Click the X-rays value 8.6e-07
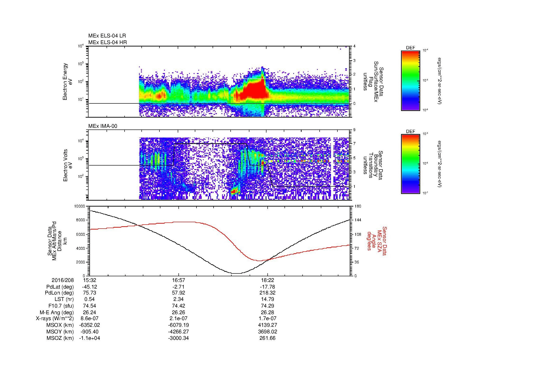 pyautogui.click(x=89, y=318)
